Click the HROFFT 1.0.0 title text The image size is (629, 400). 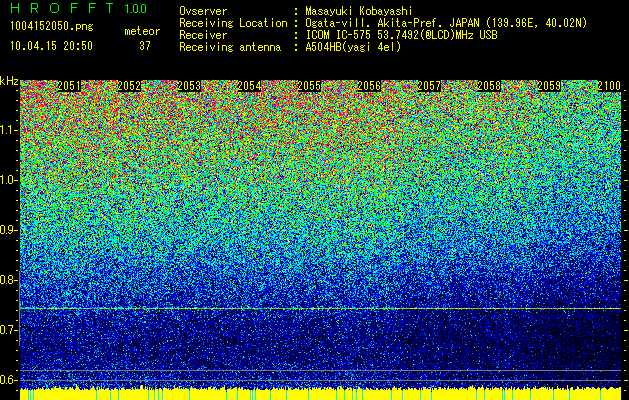tap(79, 8)
